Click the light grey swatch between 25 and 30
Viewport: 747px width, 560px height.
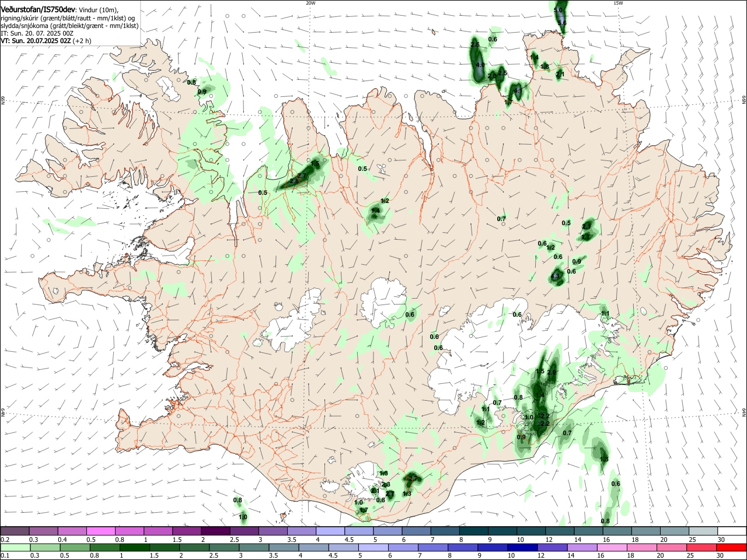[703, 531]
